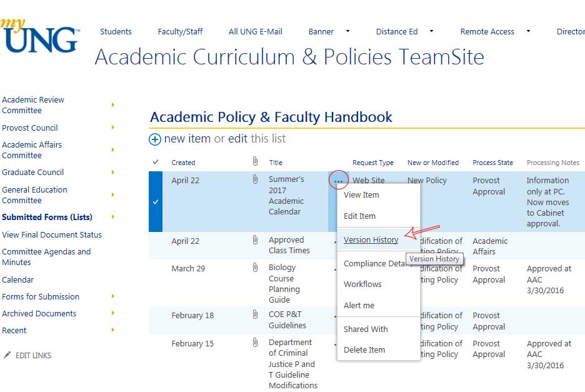Open the Faculty/Staff navigation link
The height and width of the screenshot is (392, 585).
pos(180,32)
